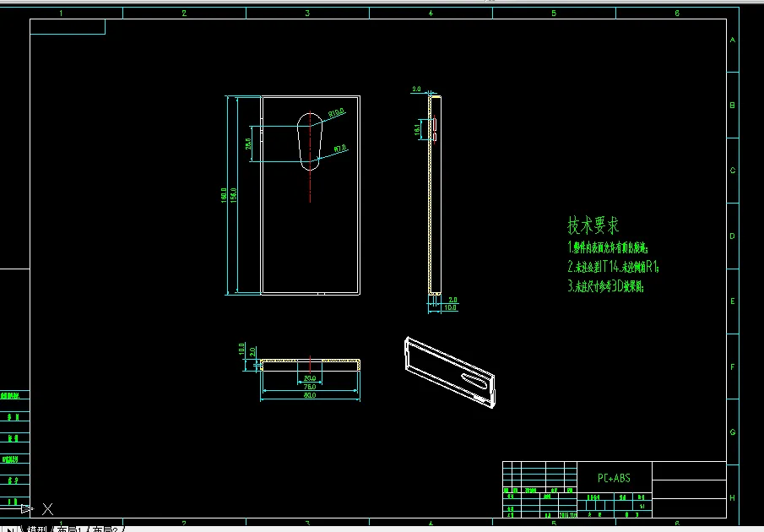Image resolution: width=764 pixels, height=532 pixels.
Task: Select the 76.0 width dimension
Action: point(310,387)
